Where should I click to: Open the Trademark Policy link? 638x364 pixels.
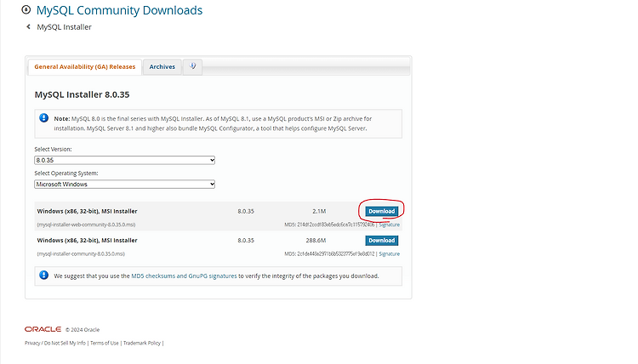pyautogui.click(x=142, y=343)
